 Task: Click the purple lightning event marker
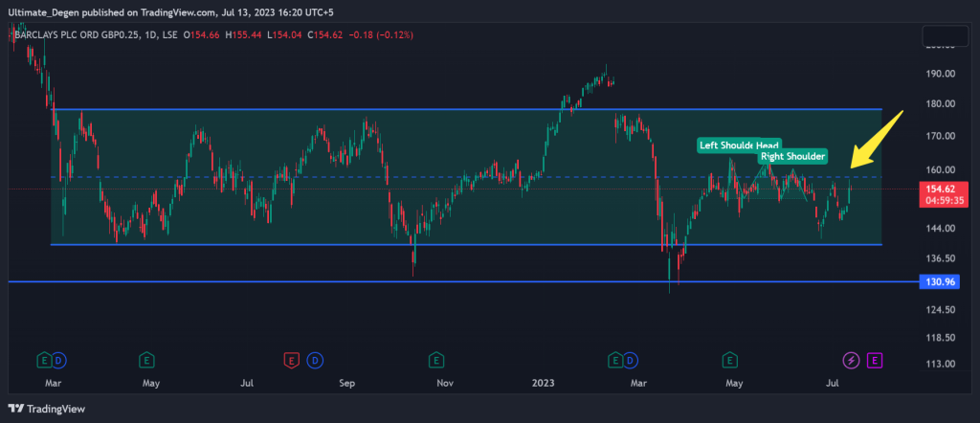[851, 360]
